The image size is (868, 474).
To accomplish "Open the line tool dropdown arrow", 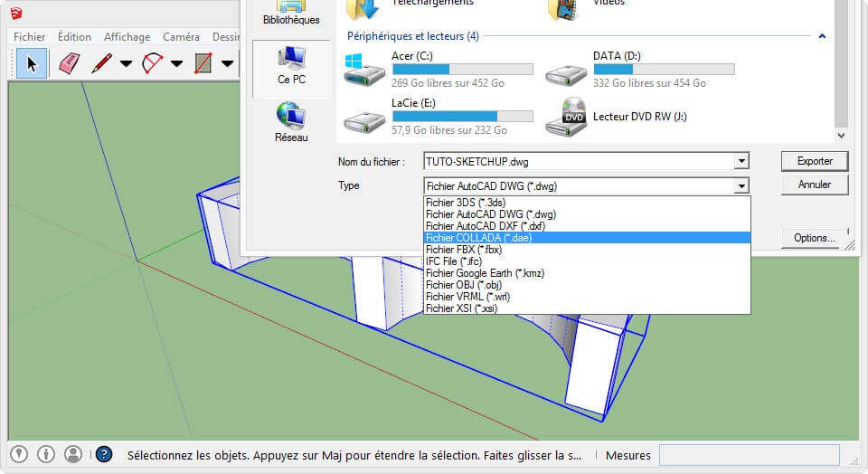I will pyautogui.click(x=127, y=63).
